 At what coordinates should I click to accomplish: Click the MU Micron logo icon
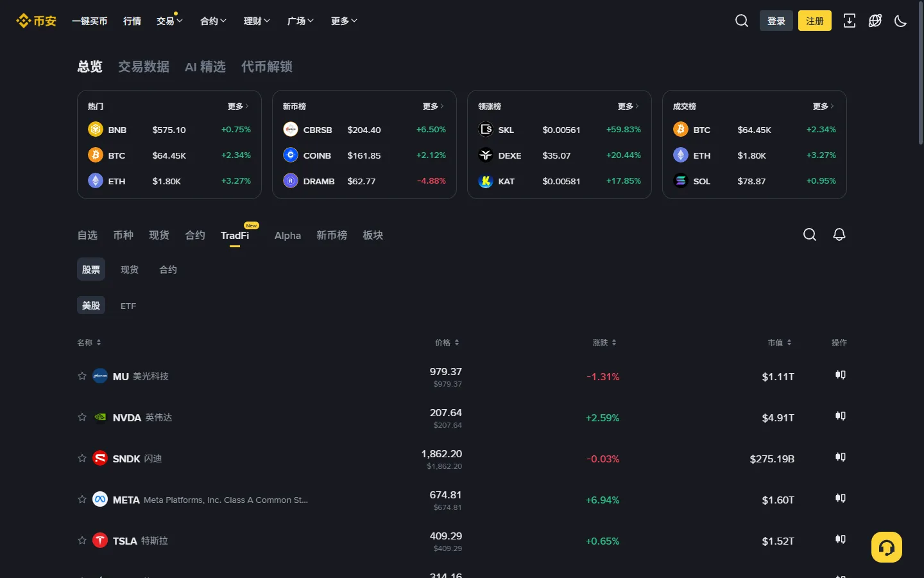coord(100,376)
